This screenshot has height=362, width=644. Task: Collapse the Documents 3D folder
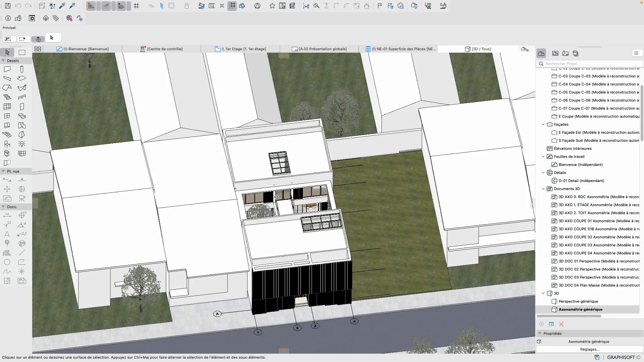[543, 189]
